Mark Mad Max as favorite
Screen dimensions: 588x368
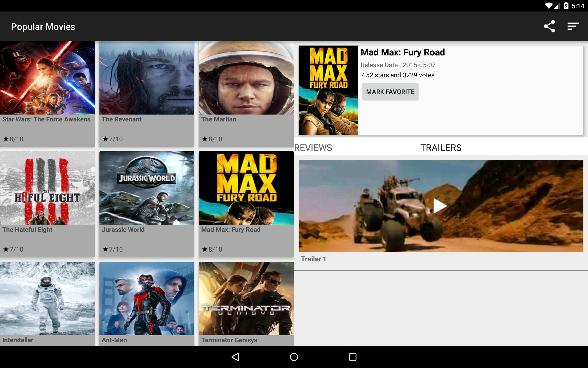click(390, 92)
